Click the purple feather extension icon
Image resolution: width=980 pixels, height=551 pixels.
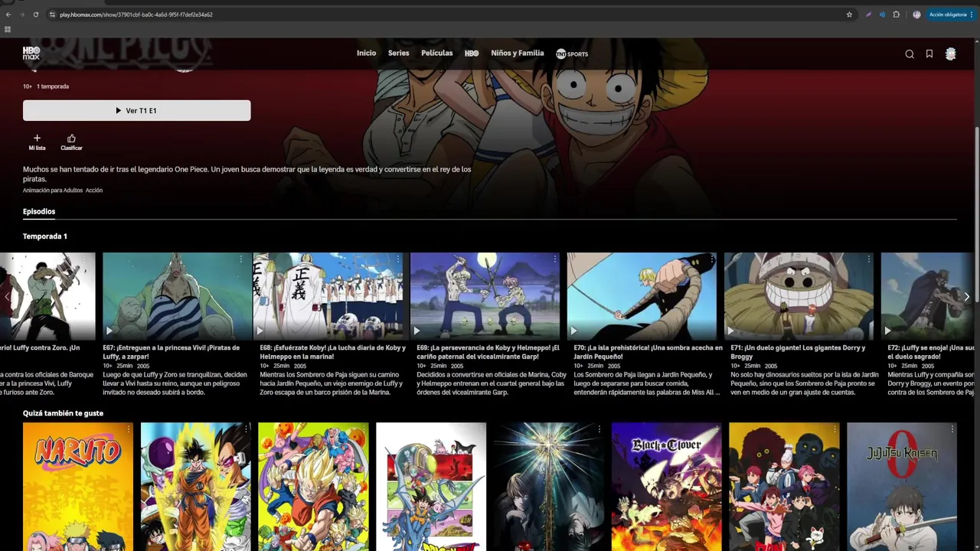pos(868,15)
